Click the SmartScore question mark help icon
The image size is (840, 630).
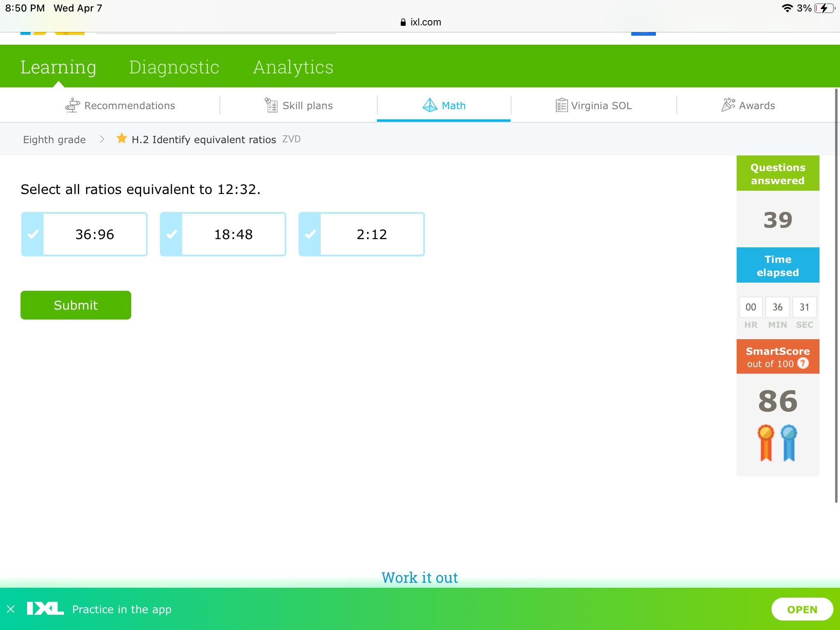pos(803,363)
